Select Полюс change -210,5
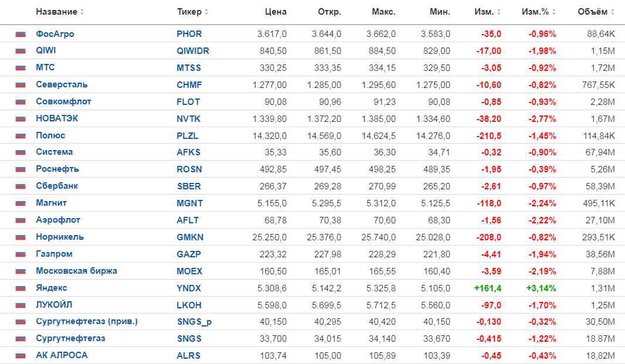Viewport: 625px width, 364px height. pos(488,136)
